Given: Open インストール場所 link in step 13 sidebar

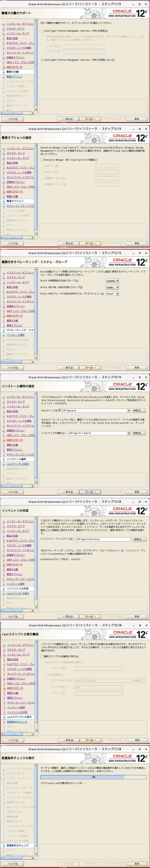Looking at the screenshot, I should click(15, 335).
